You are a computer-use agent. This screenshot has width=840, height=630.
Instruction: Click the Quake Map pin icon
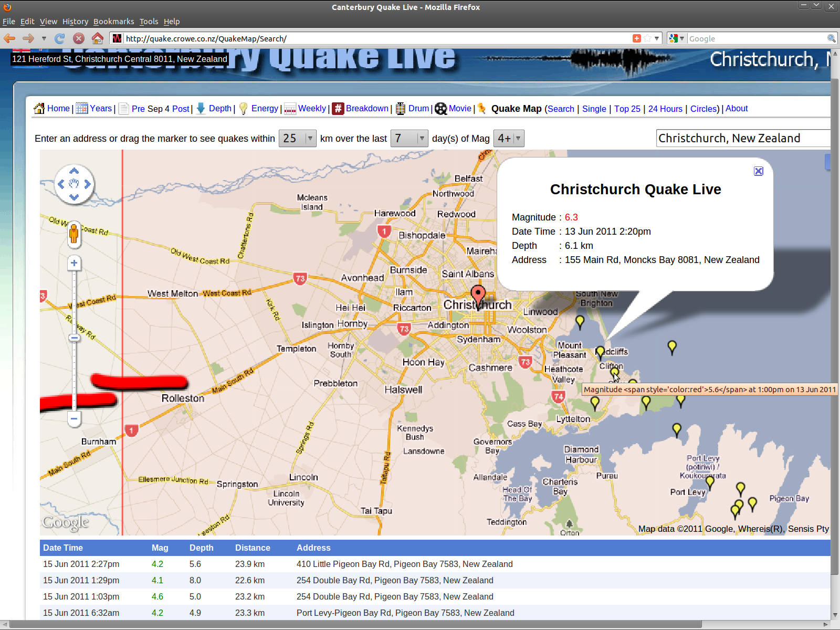point(481,109)
